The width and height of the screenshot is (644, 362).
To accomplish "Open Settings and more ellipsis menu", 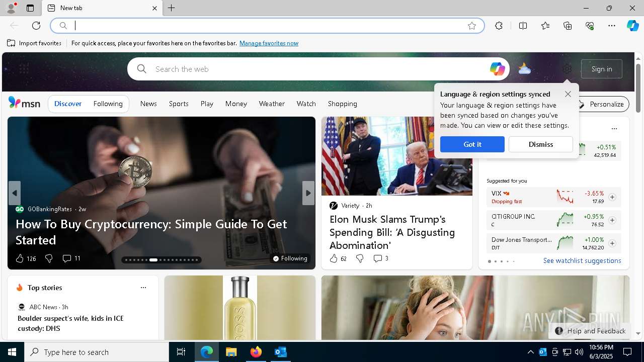I will [612, 26].
